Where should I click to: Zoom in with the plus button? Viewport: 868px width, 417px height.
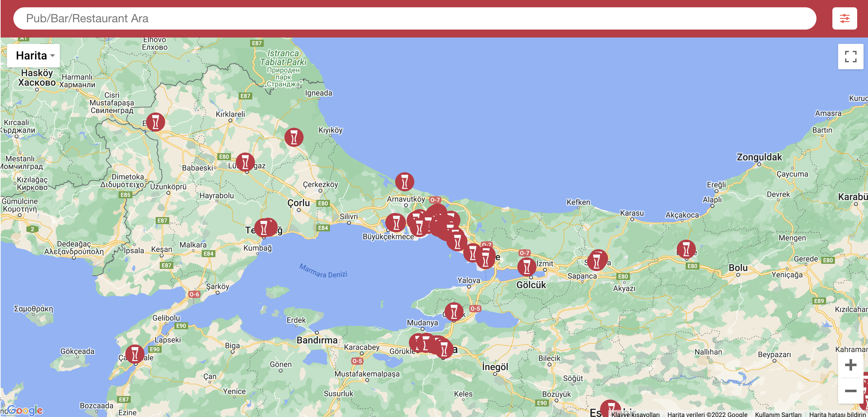click(850, 365)
